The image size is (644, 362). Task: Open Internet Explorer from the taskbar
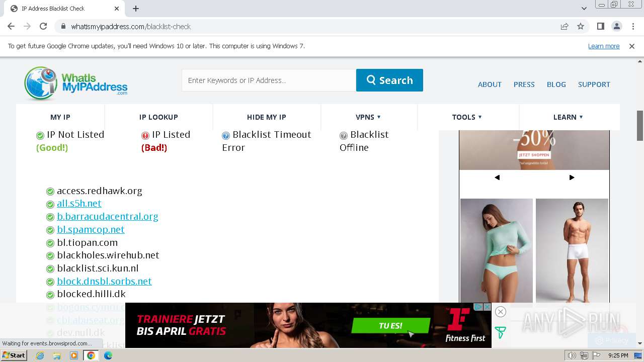coord(40,355)
